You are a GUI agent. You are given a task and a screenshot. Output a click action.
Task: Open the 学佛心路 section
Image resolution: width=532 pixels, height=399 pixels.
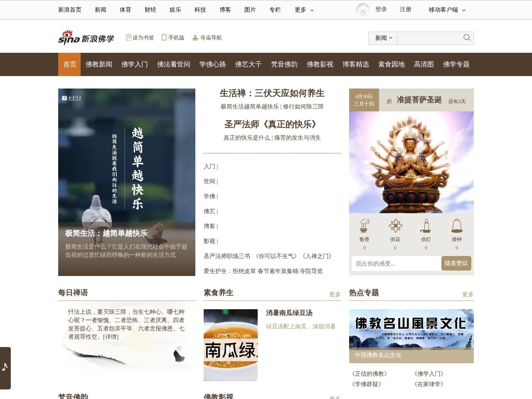pos(213,64)
